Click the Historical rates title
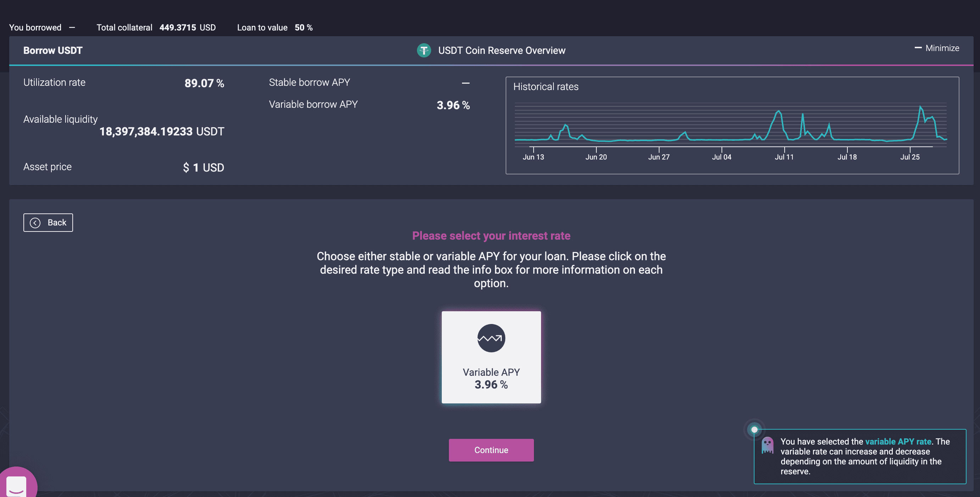Image resolution: width=980 pixels, height=497 pixels. 546,87
